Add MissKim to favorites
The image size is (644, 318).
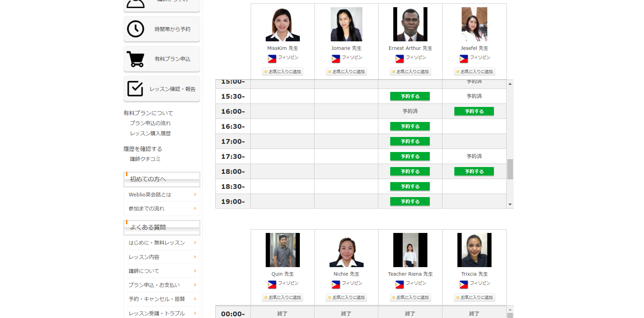coord(282,72)
